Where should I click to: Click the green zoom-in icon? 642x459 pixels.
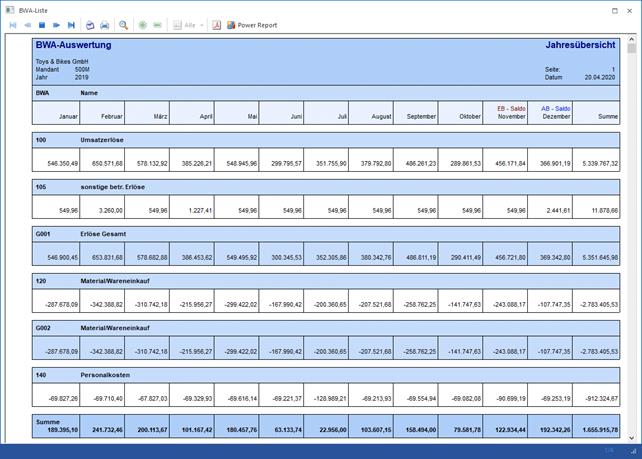click(143, 25)
